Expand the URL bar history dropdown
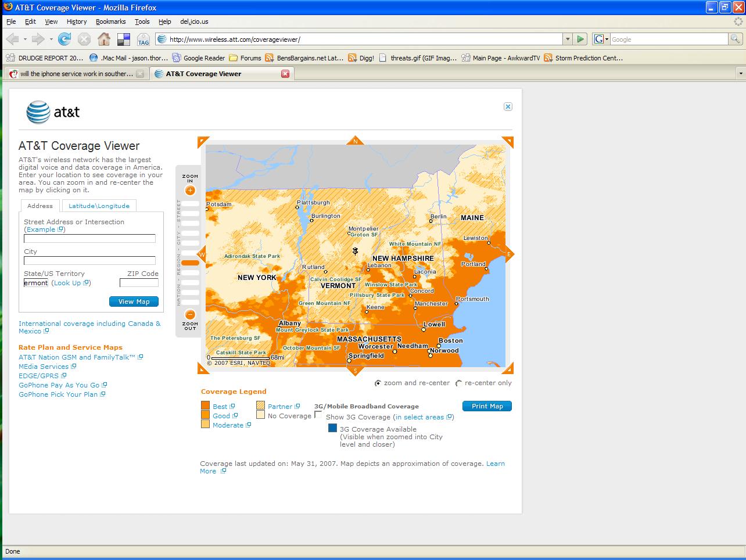The image size is (746, 560). point(568,40)
